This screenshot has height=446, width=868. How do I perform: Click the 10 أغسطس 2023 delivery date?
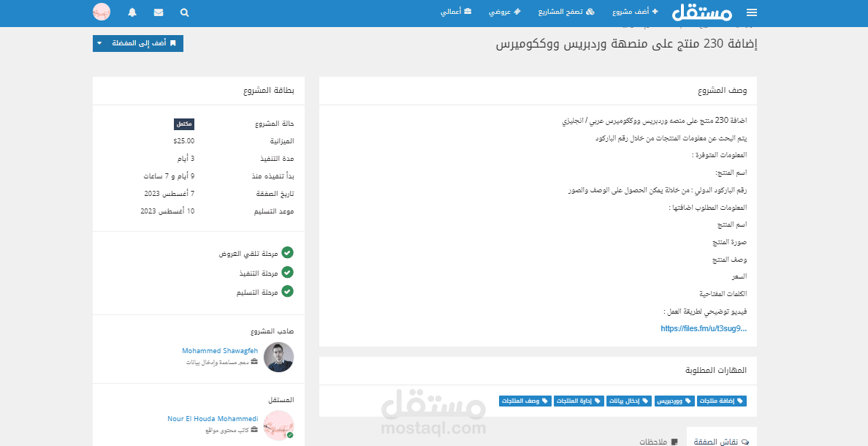167,211
